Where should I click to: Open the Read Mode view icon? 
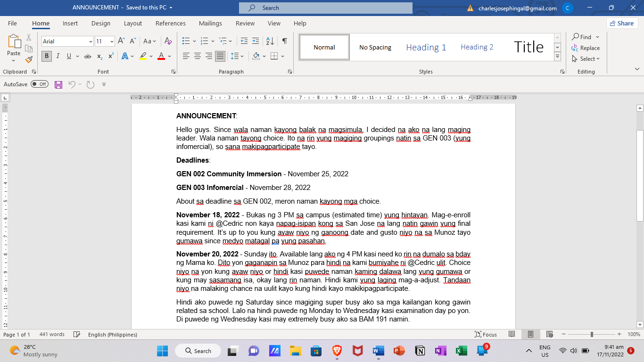(512, 334)
